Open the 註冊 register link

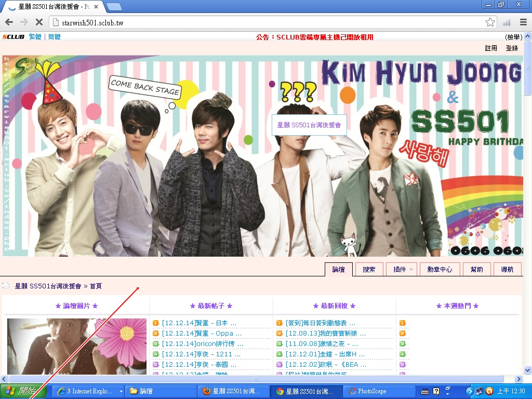click(491, 48)
